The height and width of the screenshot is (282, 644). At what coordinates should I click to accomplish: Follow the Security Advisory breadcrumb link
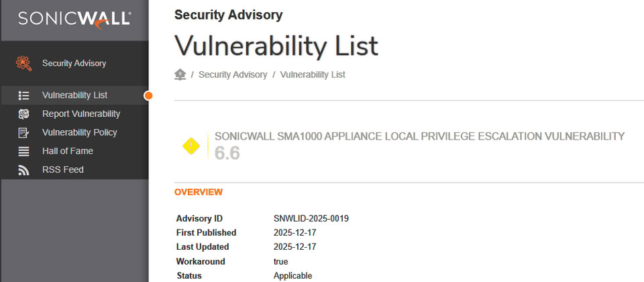coord(233,75)
